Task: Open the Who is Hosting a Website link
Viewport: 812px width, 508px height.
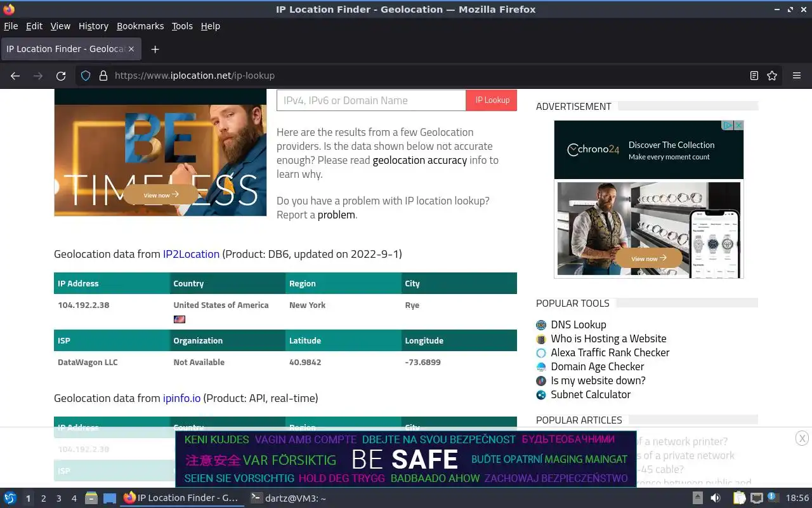Action: coord(608,339)
